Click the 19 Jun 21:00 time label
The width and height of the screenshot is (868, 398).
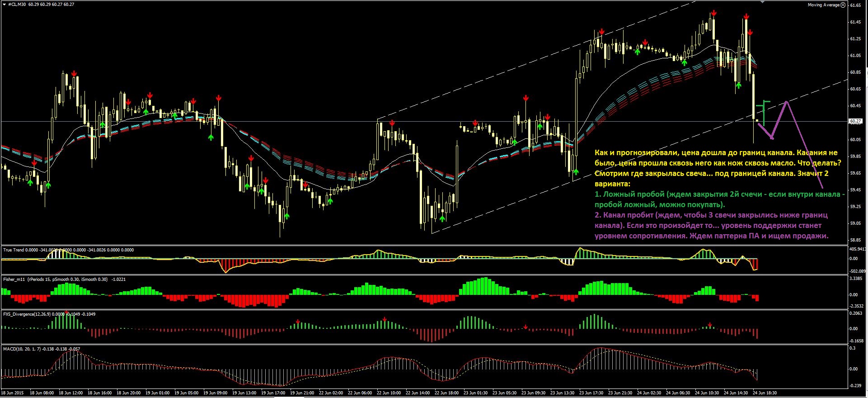(302, 393)
